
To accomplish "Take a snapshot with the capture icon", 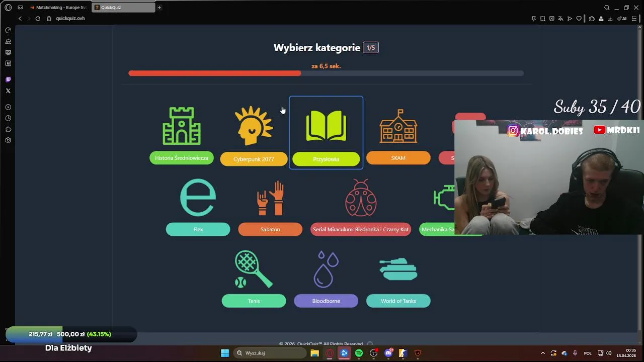I will click(x=543, y=19).
